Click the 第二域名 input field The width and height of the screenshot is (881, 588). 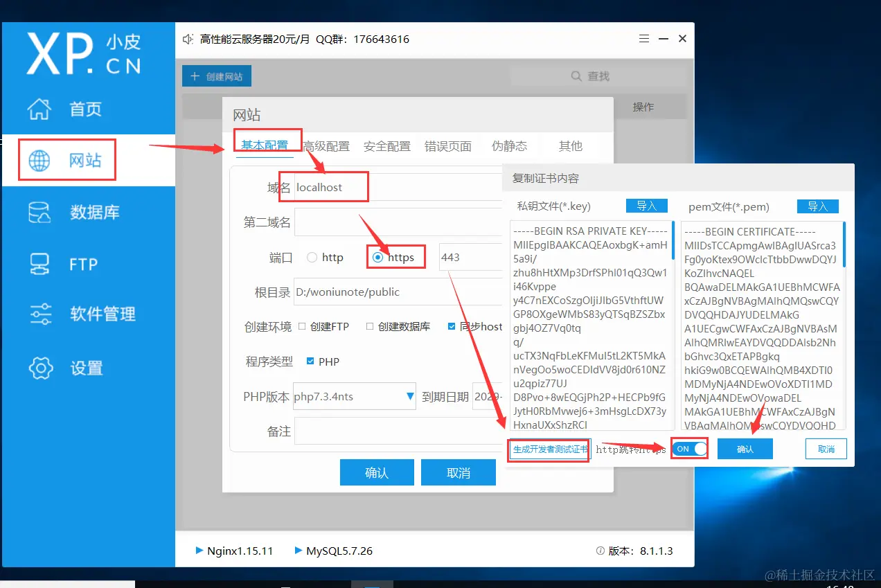398,222
